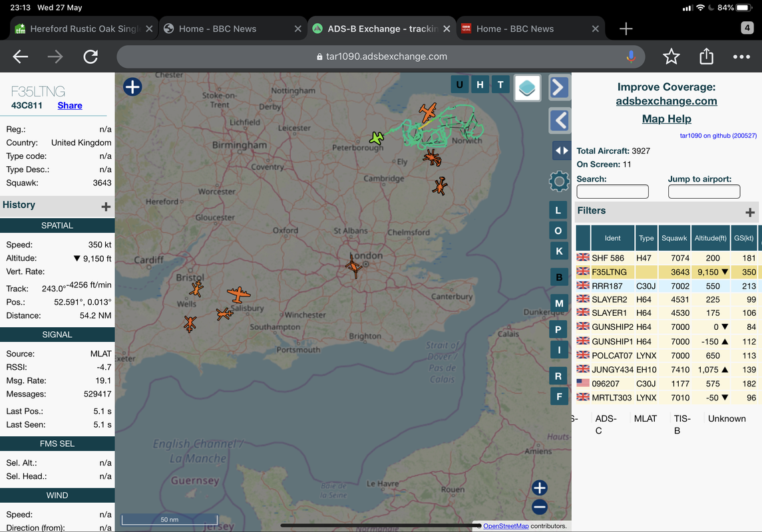This screenshot has height=532, width=762.
Task: Select orange plane icon north of Norwich track
Action: click(x=428, y=112)
